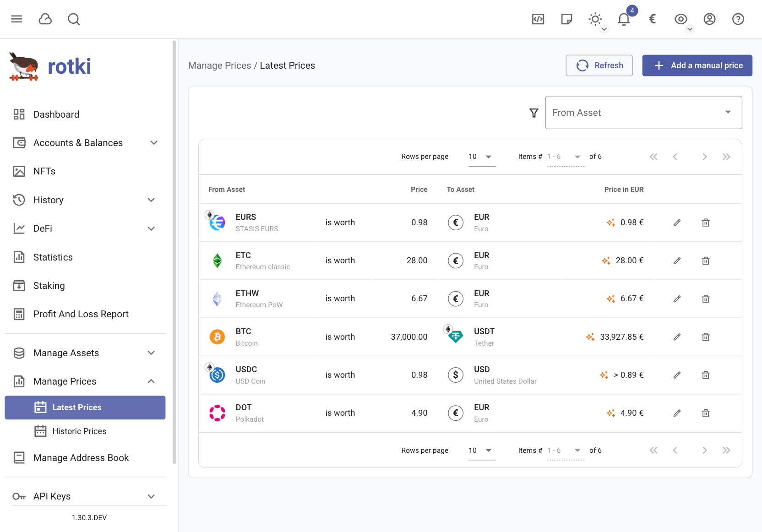This screenshot has height=532, width=762.
Task: Toggle privacy mode eye icon
Action: point(681,19)
